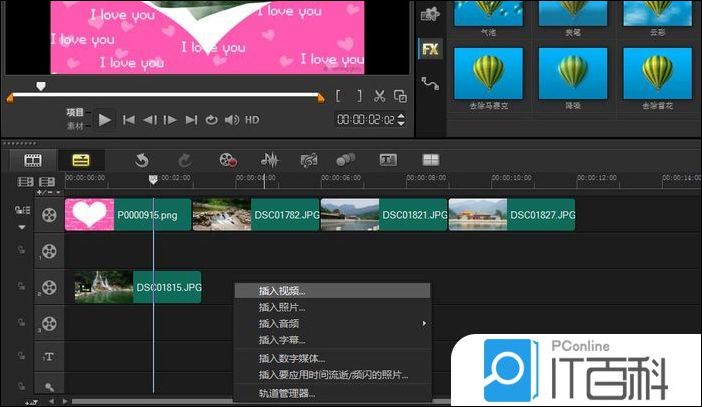The height and width of the screenshot is (407, 702).
Task: Switch to storyboard view
Action: (x=33, y=160)
